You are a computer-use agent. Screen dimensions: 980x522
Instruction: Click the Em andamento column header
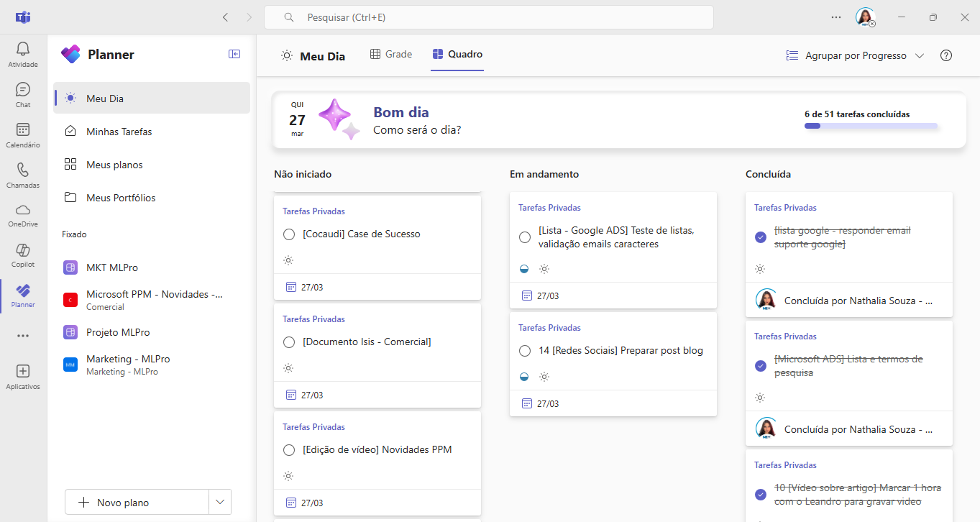click(544, 174)
